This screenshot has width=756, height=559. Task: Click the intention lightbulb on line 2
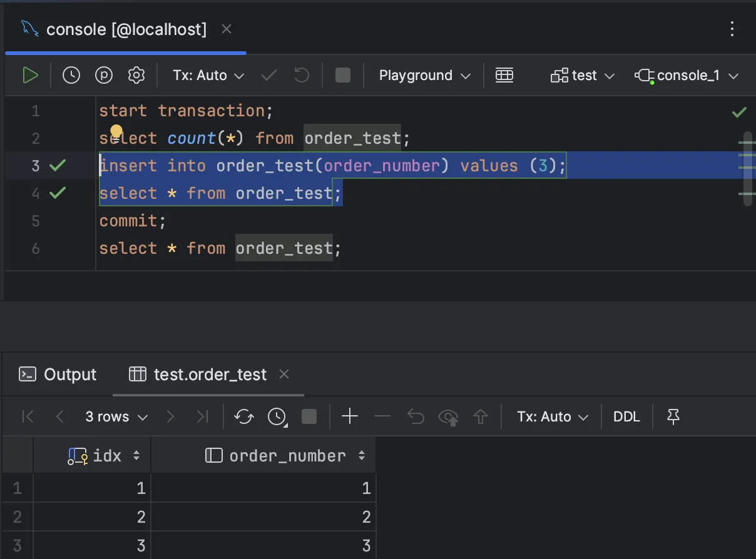(x=116, y=132)
